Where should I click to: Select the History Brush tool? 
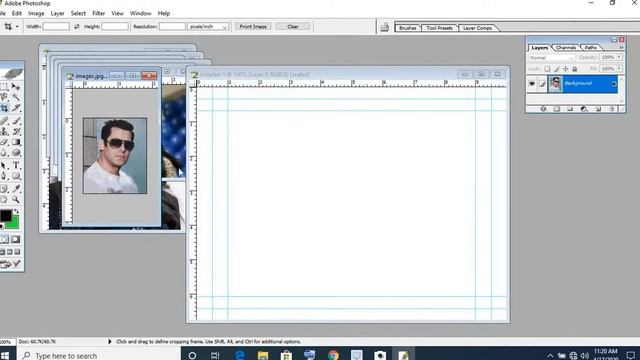click(16, 131)
